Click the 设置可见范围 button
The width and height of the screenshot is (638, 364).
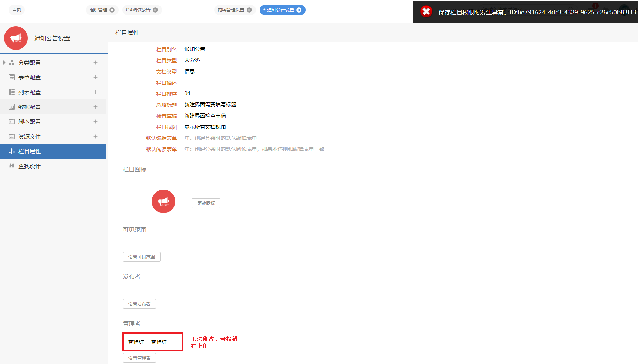point(142,257)
